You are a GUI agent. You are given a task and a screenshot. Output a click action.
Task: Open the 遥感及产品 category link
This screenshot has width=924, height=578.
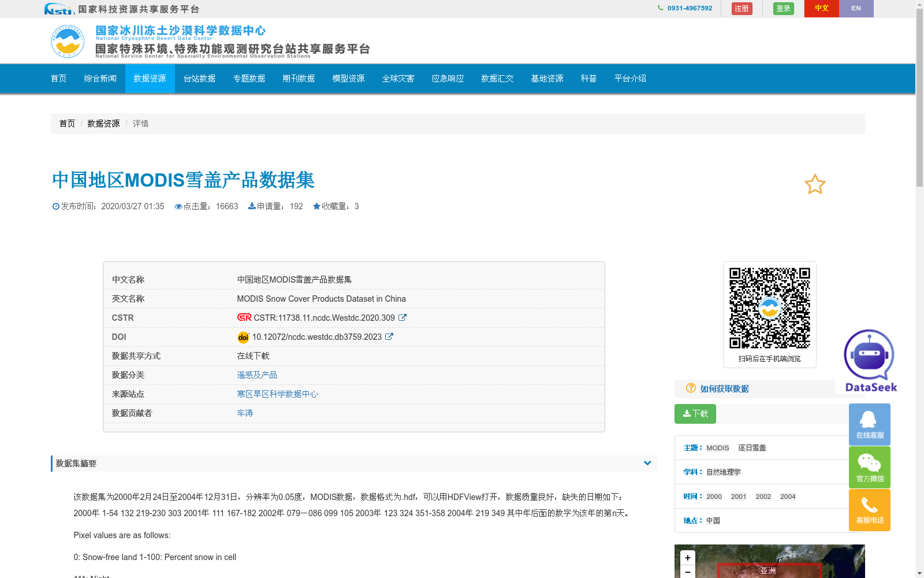[x=257, y=375]
